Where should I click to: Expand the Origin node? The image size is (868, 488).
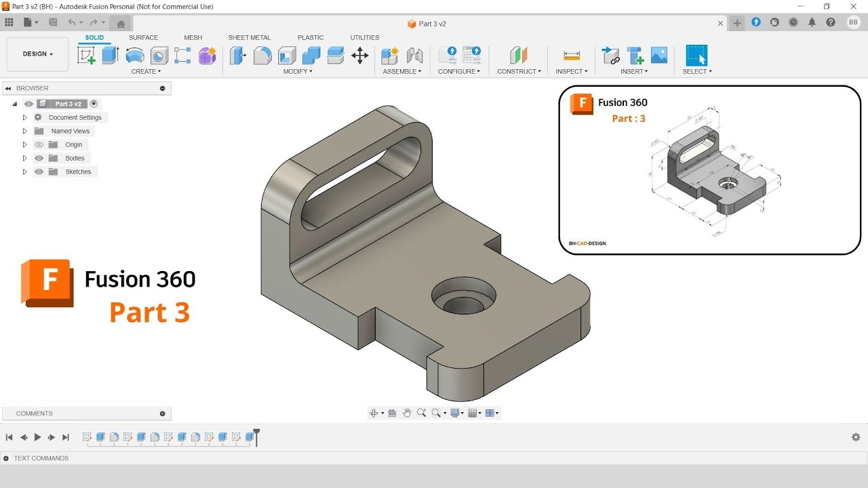tap(24, 144)
